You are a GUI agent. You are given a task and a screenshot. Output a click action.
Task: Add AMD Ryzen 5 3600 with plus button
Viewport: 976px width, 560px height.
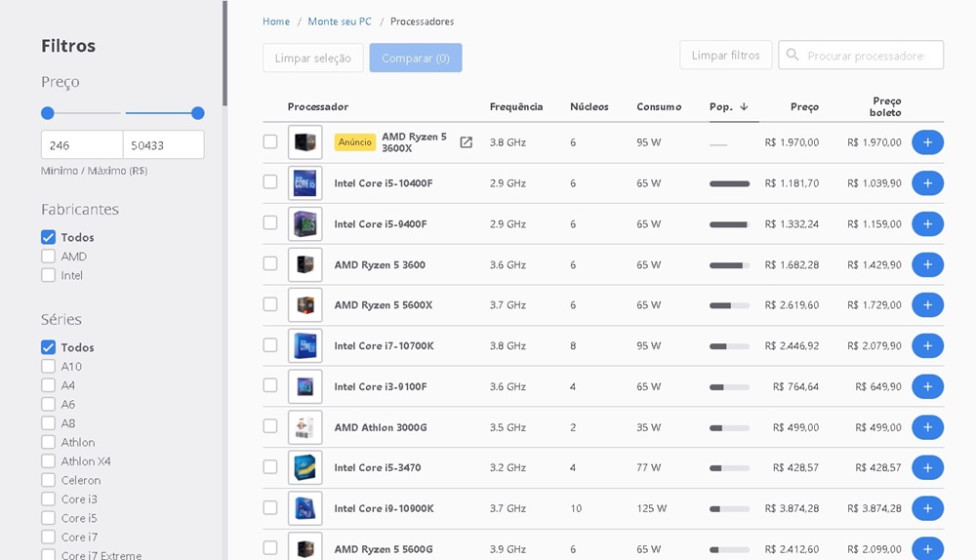pos(927,264)
